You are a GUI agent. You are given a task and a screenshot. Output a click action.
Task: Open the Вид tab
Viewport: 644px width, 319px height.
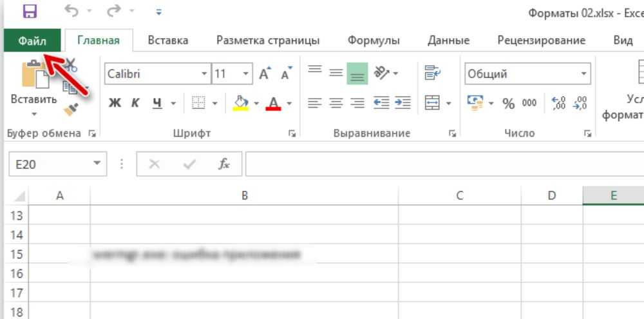[623, 41]
